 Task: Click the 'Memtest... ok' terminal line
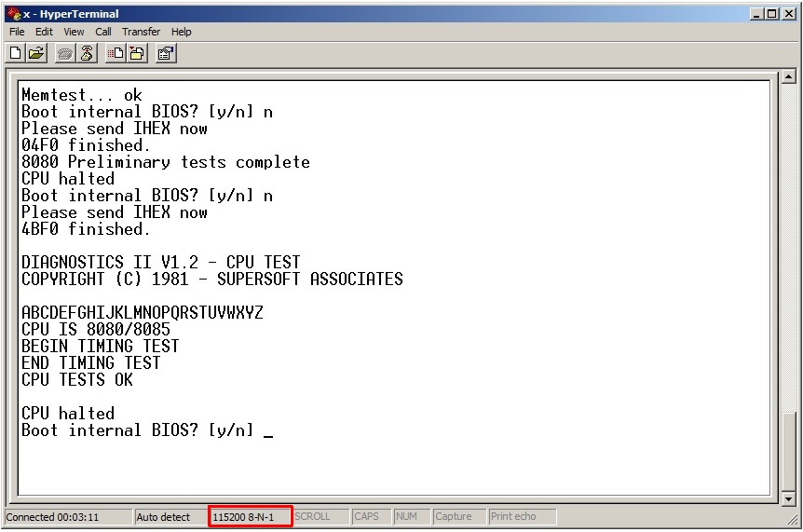coord(82,95)
